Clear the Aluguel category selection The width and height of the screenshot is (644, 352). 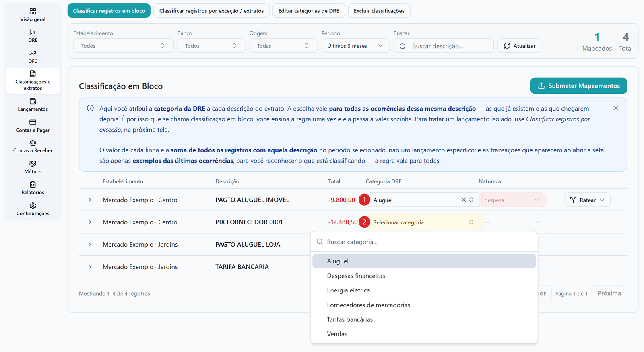coord(464,200)
